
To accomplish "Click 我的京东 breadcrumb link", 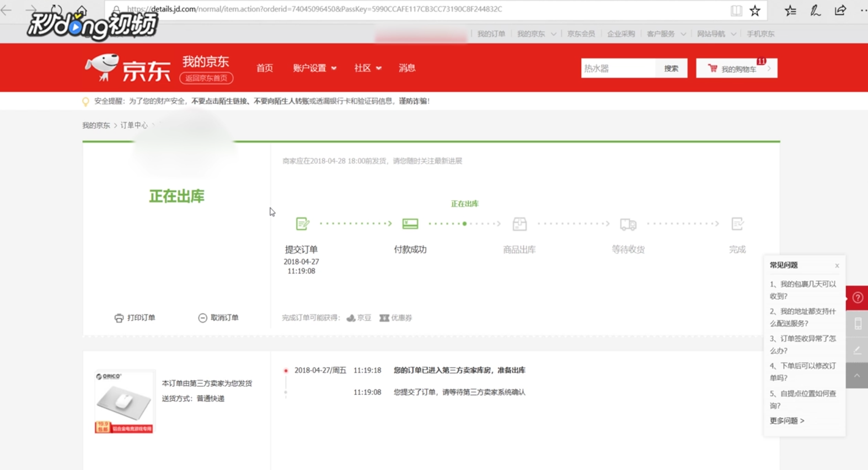I will pos(96,125).
